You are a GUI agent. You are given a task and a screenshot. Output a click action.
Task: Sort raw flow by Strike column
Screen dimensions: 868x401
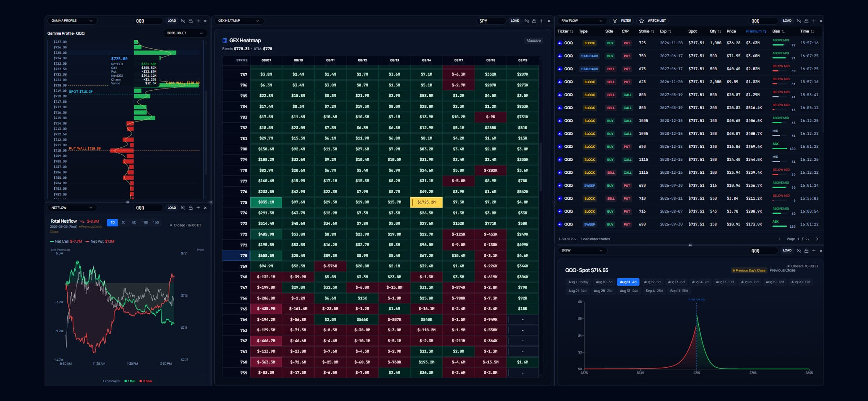click(646, 31)
